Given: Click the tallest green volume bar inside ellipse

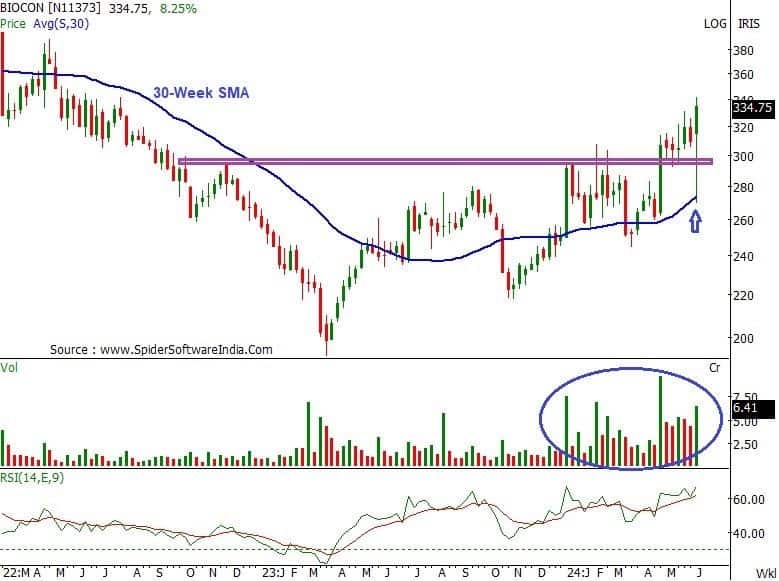Looking at the screenshot, I should point(660,421).
